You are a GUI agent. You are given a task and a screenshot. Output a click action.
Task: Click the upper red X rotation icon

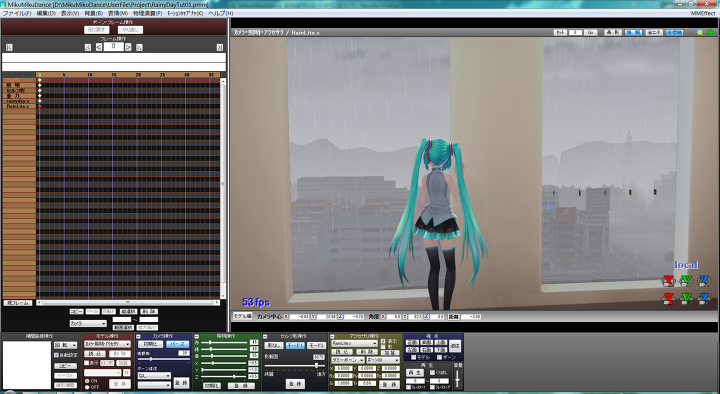(x=669, y=281)
